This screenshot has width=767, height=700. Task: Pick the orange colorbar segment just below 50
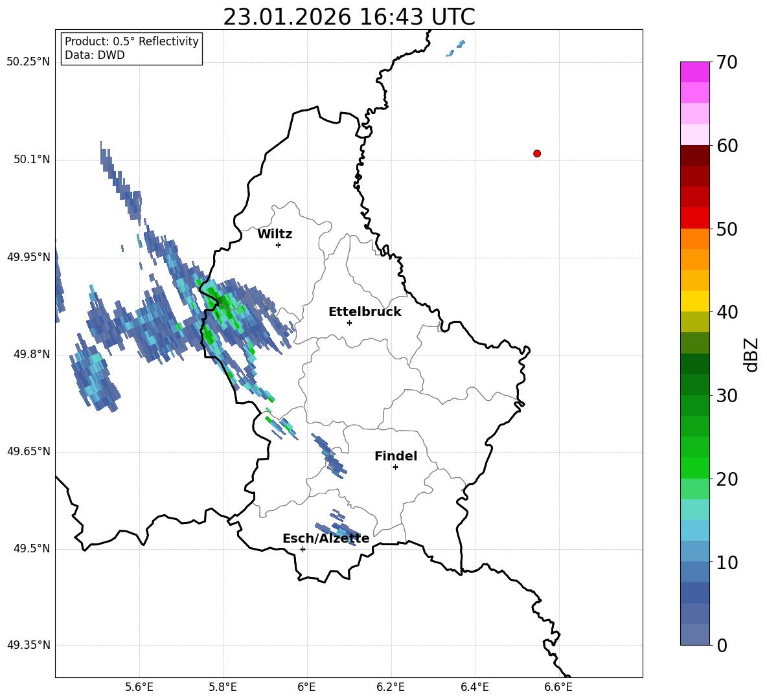tap(694, 239)
